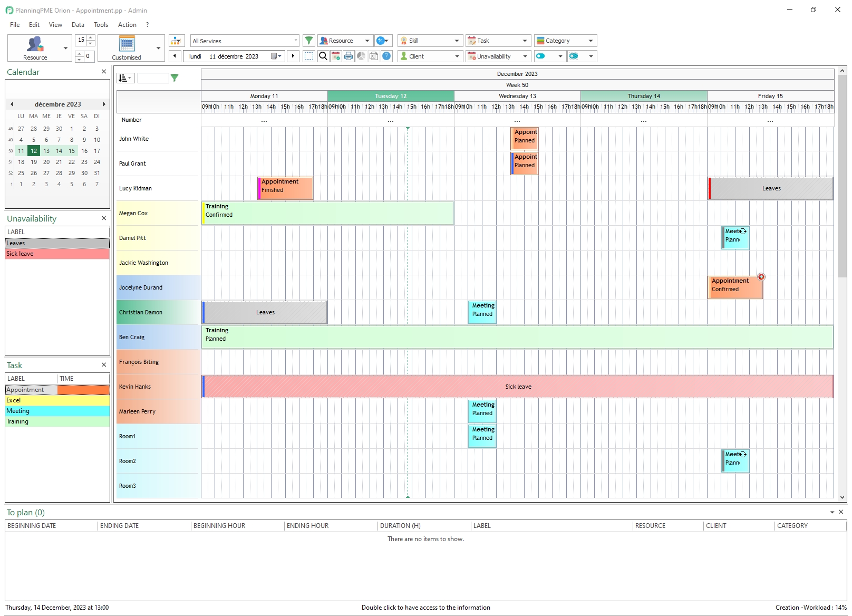Click the pie chart statistics icon
Viewport: 852px width, 616px height.
point(361,56)
